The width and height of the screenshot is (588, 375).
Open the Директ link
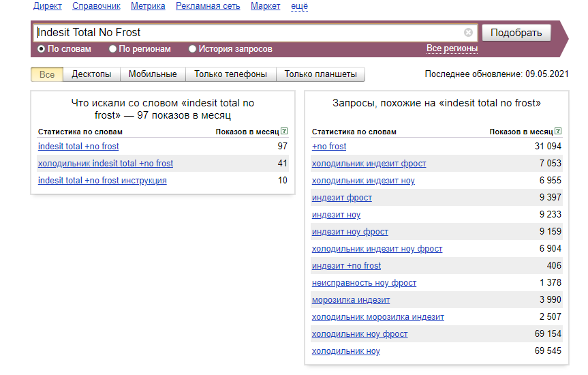click(x=48, y=6)
